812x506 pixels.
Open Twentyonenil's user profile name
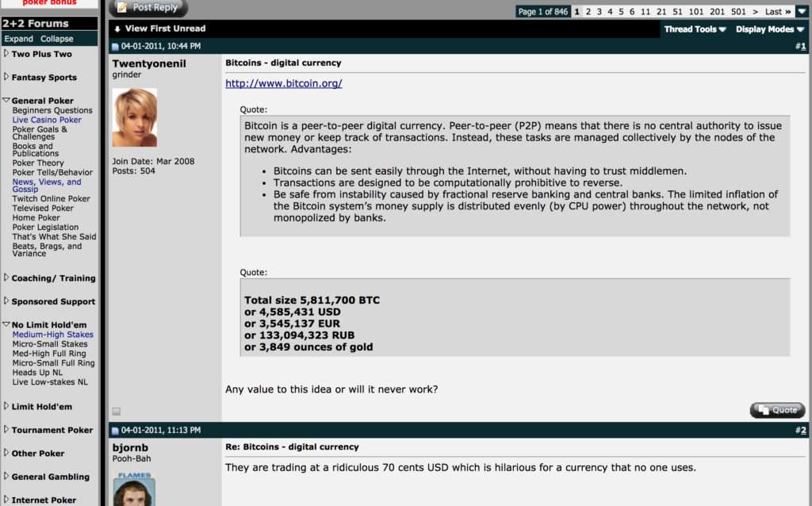[x=149, y=63]
